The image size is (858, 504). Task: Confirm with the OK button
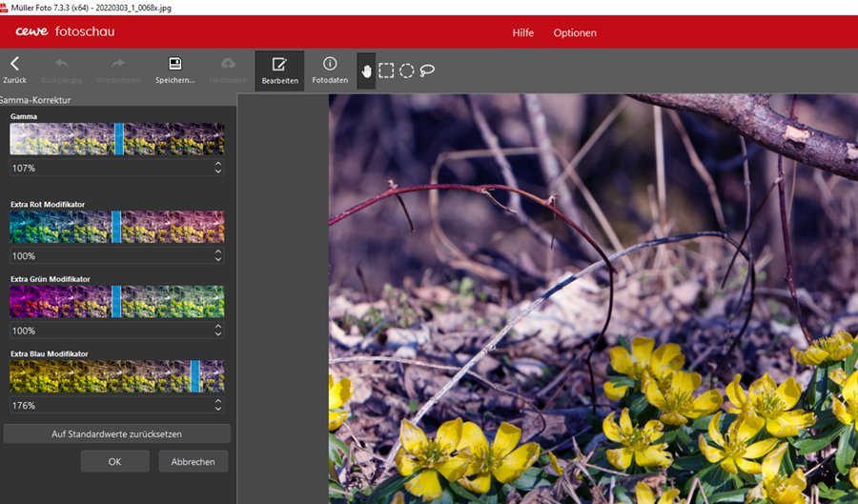(114, 461)
